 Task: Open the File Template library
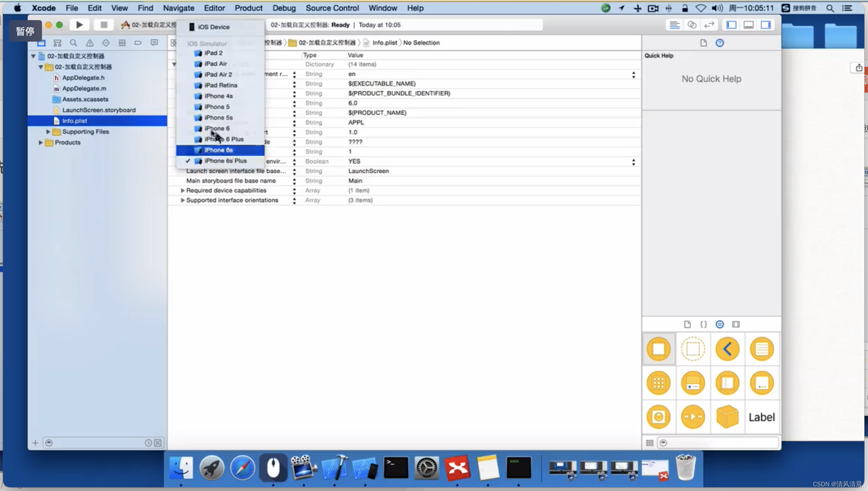click(x=687, y=324)
